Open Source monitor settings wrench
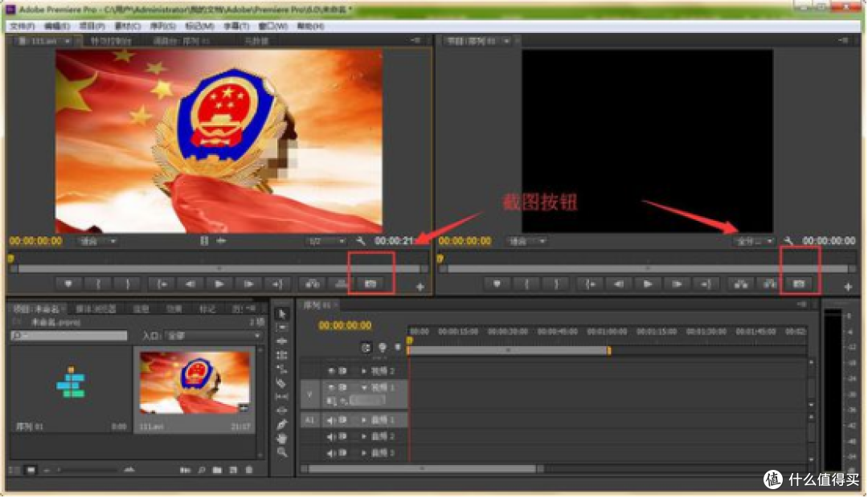This screenshot has height=498, width=868. (x=361, y=241)
